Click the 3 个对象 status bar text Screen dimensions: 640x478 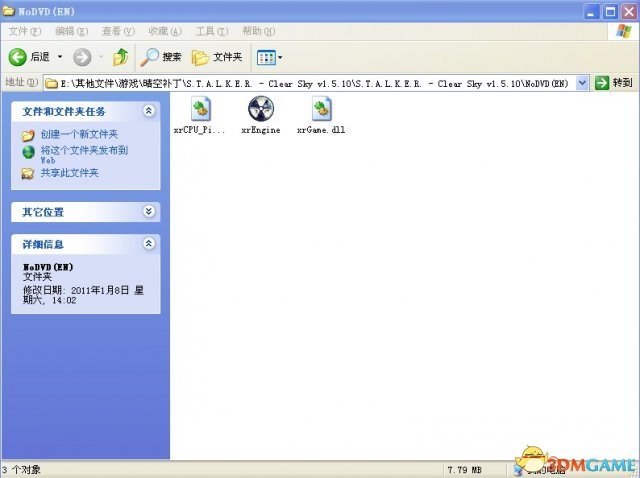(x=21, y=470)
